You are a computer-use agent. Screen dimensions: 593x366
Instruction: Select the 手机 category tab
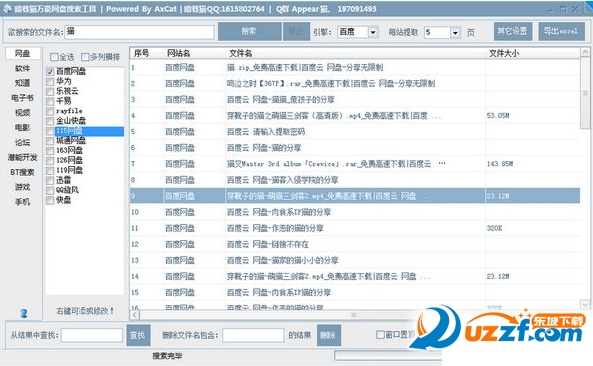tap(23, 202)
